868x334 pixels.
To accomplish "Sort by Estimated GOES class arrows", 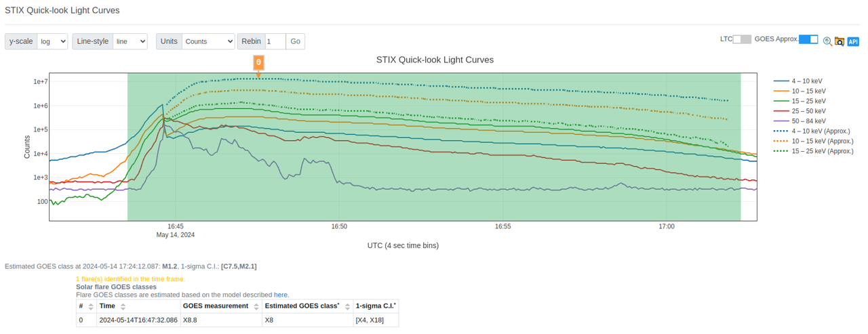I will 346,306.
